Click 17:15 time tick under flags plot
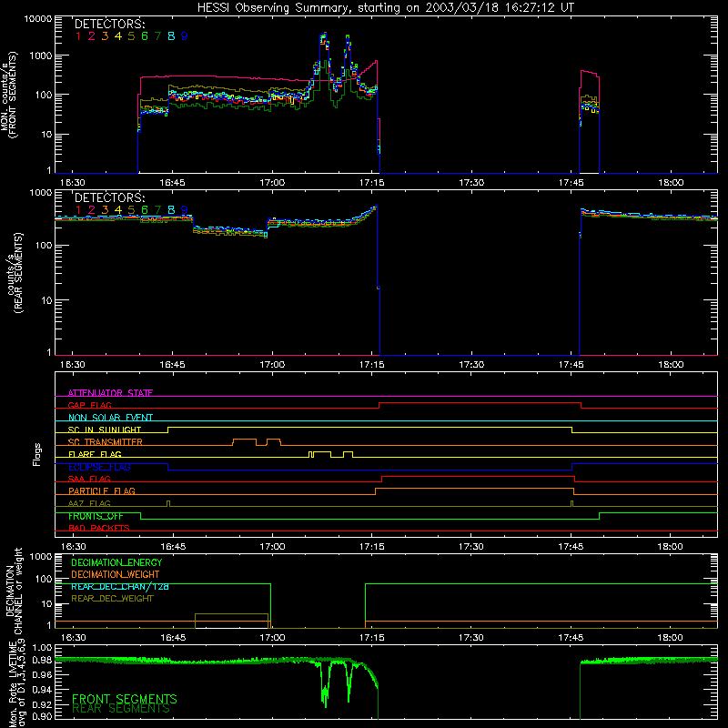 [372, 547]
